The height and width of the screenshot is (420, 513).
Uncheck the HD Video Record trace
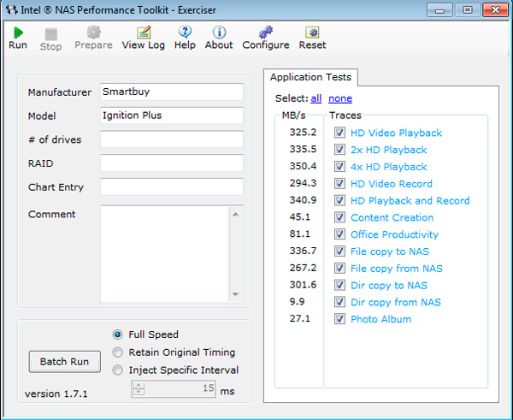click(x=339, y=183)
